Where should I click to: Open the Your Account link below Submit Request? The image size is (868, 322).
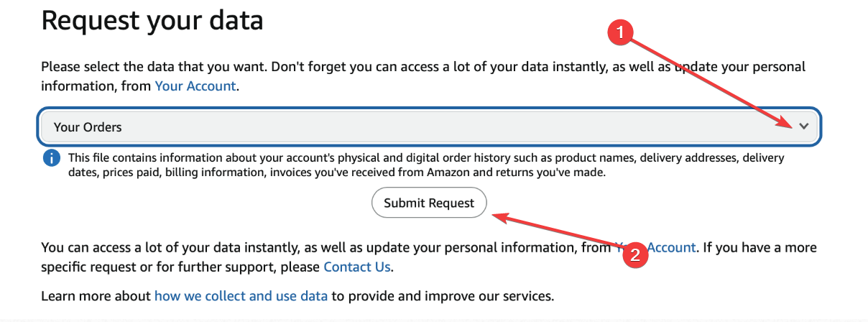pyautogui.click(x=671, y=247)
